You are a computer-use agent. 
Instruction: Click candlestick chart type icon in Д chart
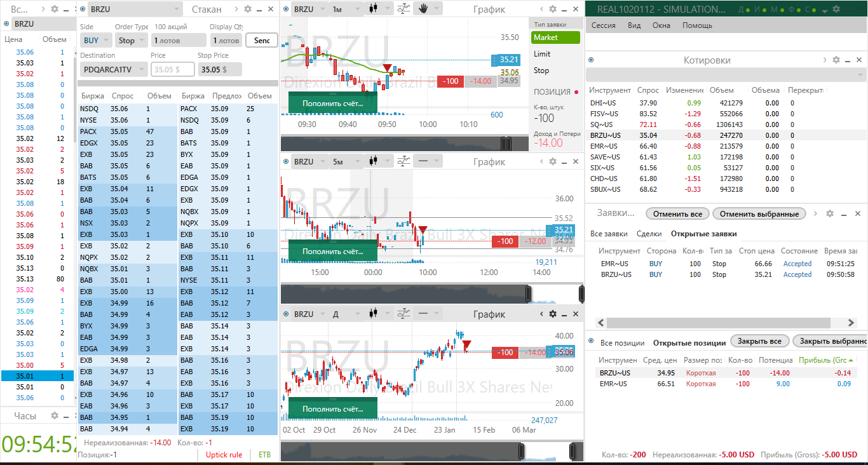(373, 314)
